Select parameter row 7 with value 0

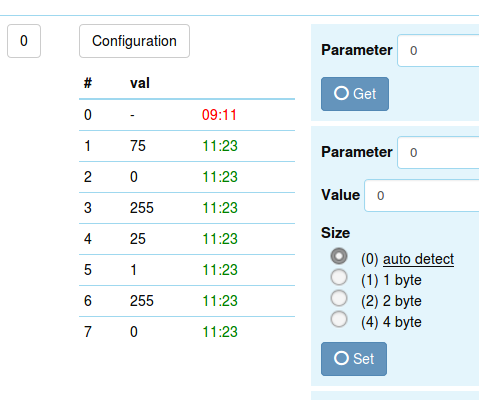point(187,332)
